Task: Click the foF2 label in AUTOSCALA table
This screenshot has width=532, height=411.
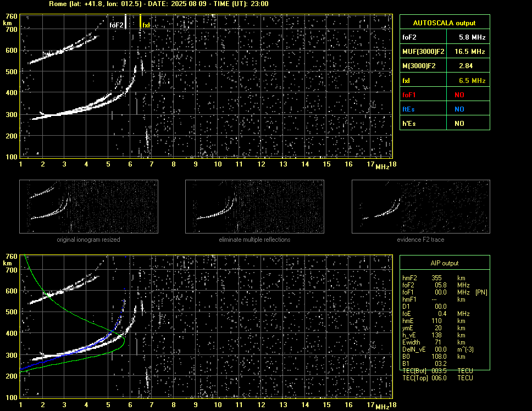Action: tap(409, 37)
